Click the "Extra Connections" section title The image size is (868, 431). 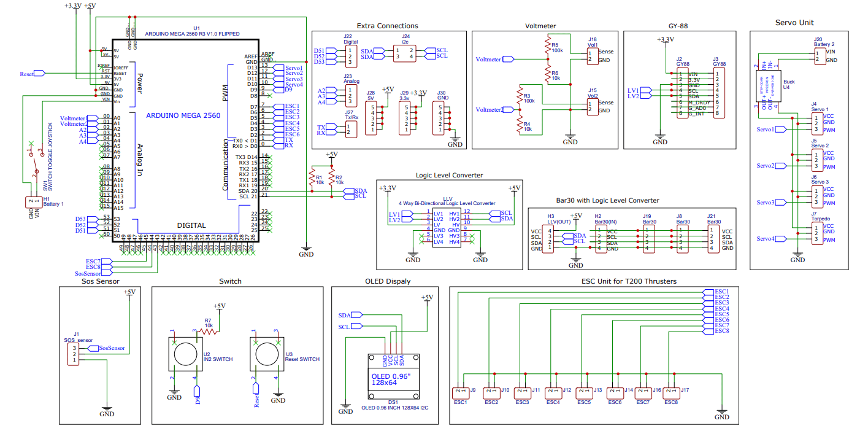click(x=389, y=26)
